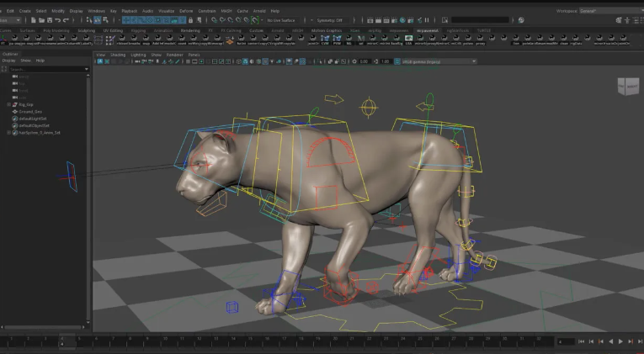Screen dimensions: 644x354
Task: Toggle the select camera viewport icon
Action: (x=99, y=61)
